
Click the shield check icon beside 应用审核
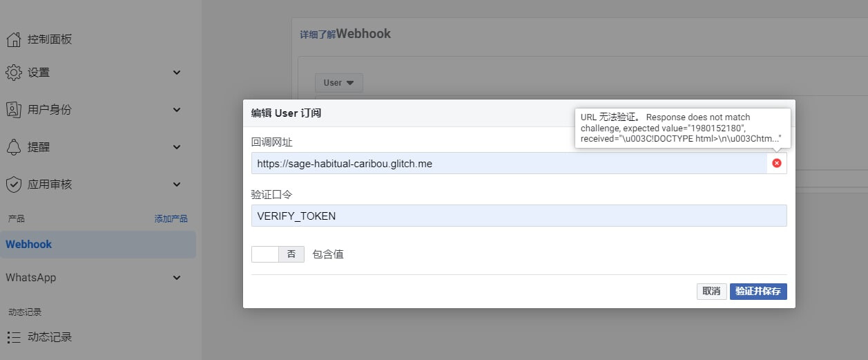point(13,184)
